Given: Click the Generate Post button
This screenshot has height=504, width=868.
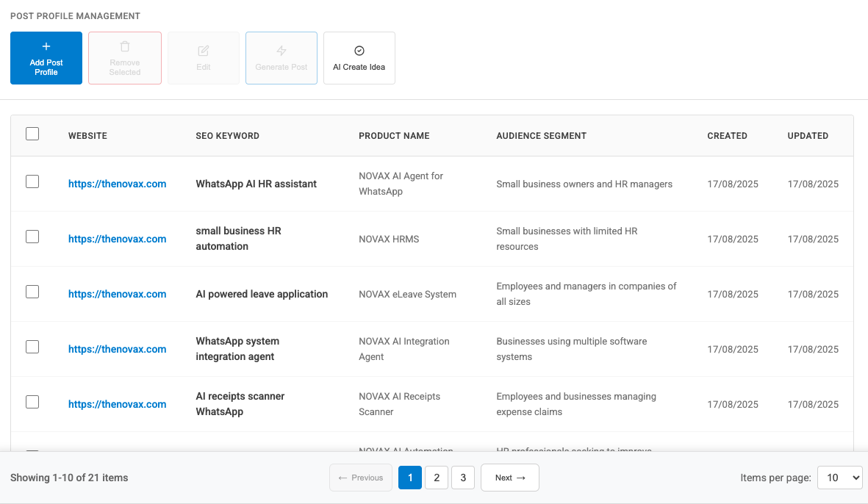Looking at the screenshot, I should pyautogui.click(x=281, y=58).
